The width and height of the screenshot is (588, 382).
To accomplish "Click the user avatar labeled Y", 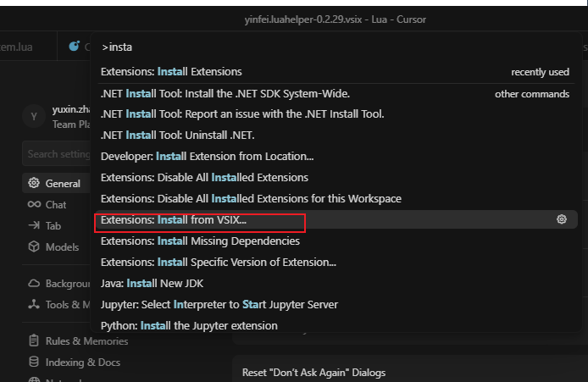I will coord(34,117).
